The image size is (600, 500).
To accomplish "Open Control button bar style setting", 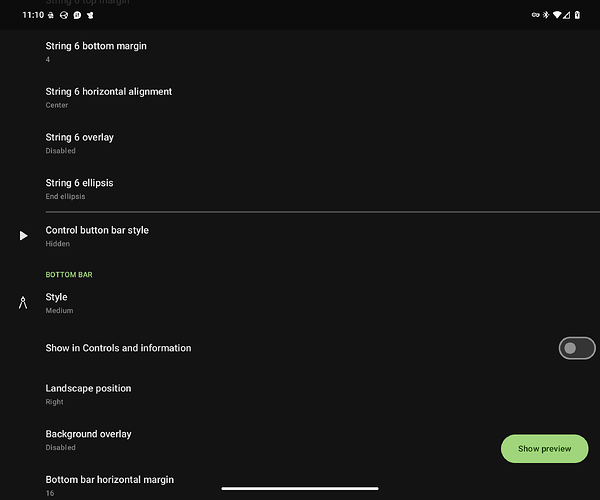I will 300,236.
